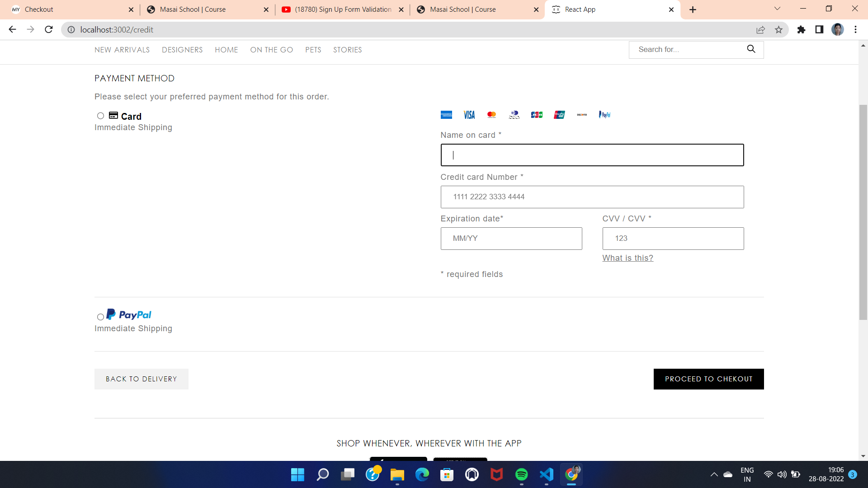Bookmark page with star icon

click(778, 30)
